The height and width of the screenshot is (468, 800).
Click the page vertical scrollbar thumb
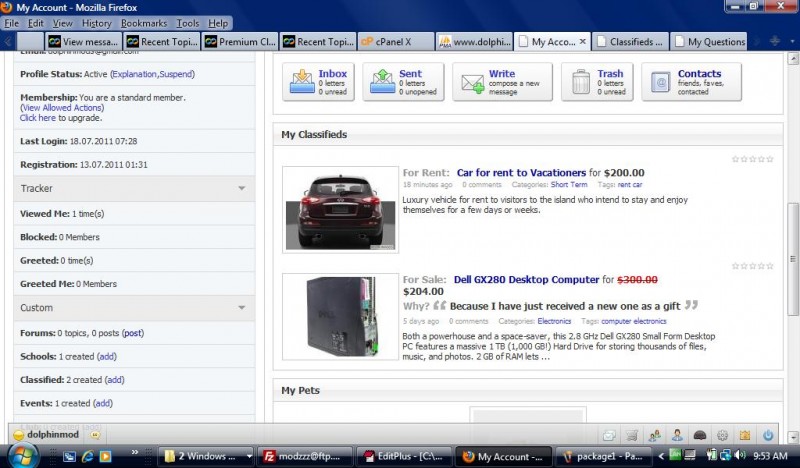click(793, 258)
